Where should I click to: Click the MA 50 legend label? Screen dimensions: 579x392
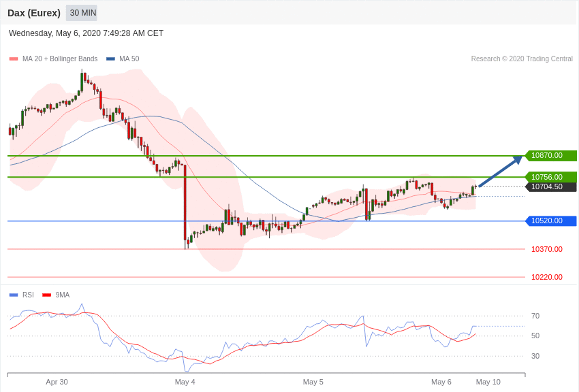click(129, 59)
